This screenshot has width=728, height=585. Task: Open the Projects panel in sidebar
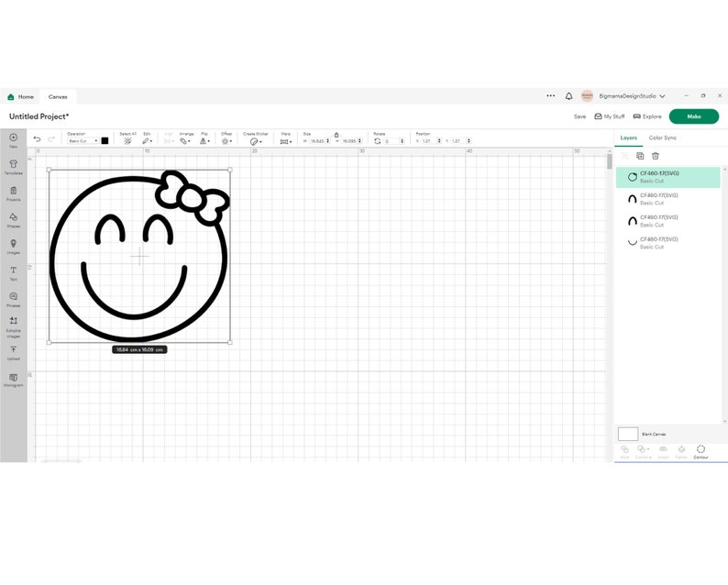(x=14, y=193)
